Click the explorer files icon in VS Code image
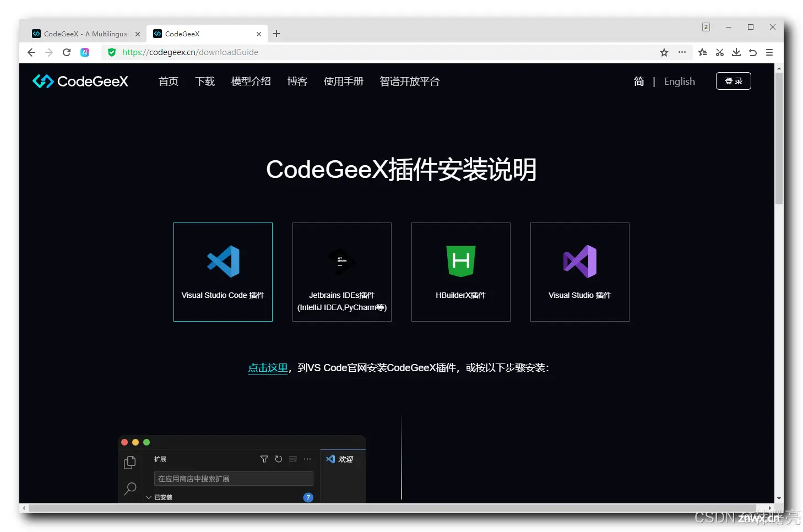This screenshot has width=803, height=532. (x=130, y=463)
